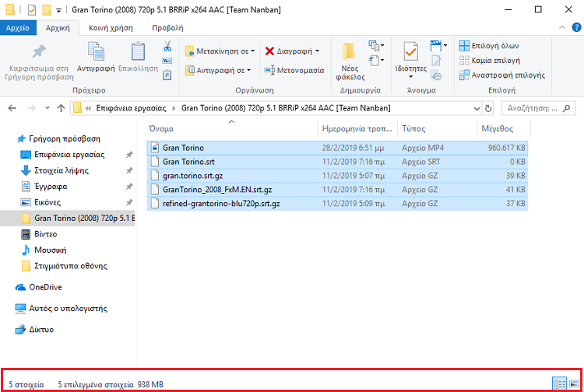Image resolution: width=584 pixels, height=392 pixels.
Task: Sort by Μέγεθος column header
Action: point(504,128)
